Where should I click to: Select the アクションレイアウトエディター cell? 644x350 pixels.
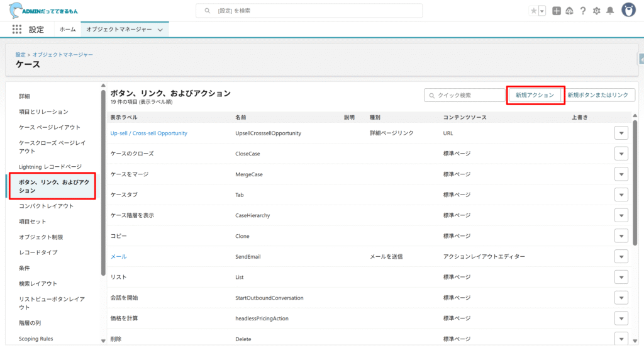484,257
